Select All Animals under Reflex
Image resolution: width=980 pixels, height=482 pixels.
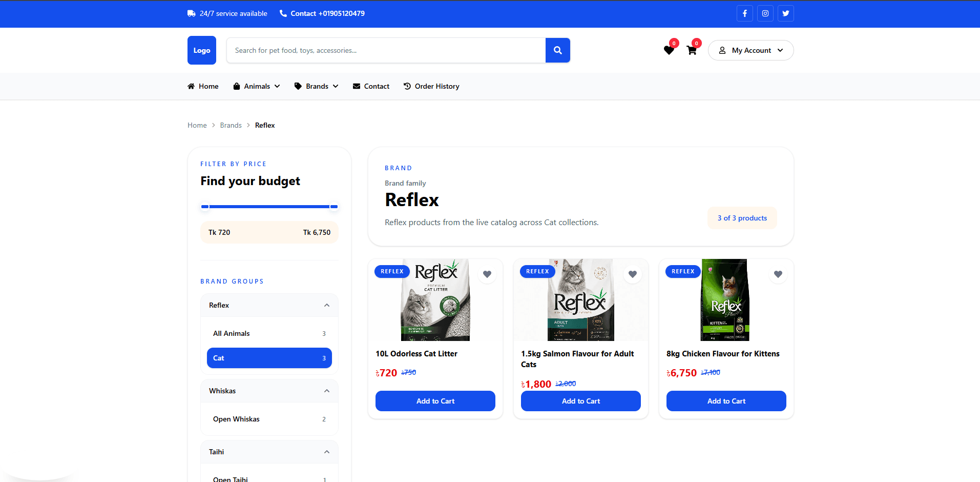coord(269,333)
